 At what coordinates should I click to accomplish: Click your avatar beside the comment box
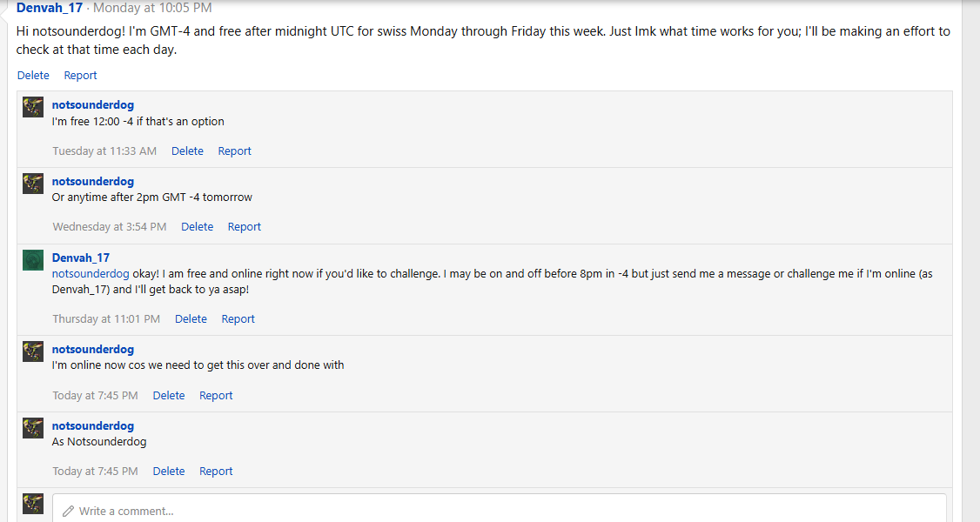[x=33, y=505]
